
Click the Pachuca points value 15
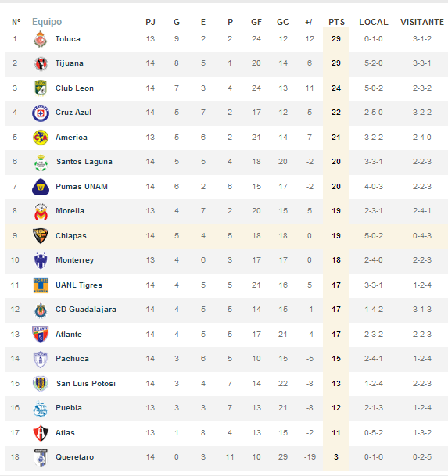[x=336, y=359]
